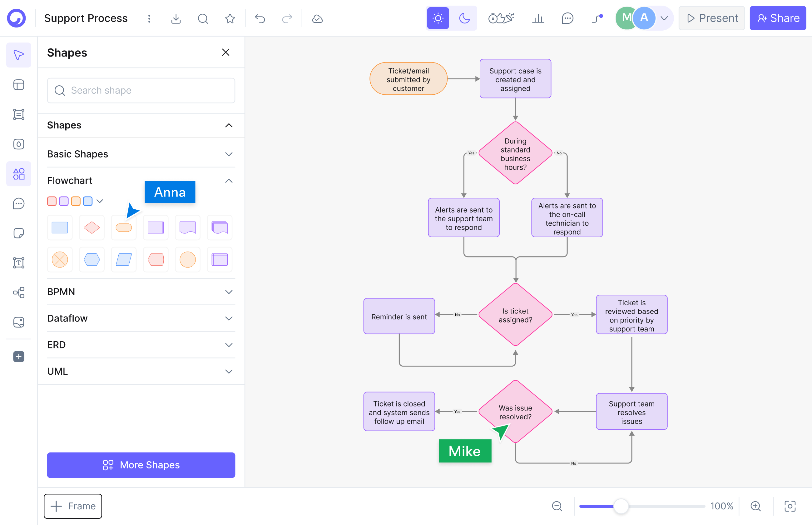Close the Shapes panel

click(x=225, y=52)
